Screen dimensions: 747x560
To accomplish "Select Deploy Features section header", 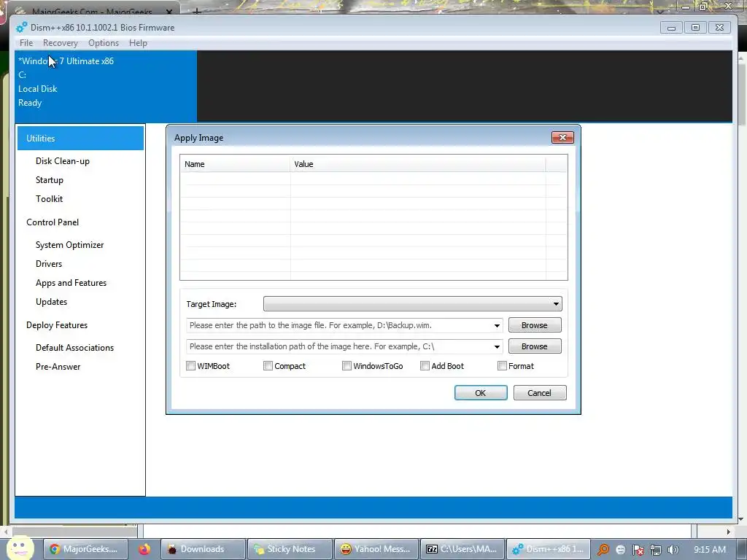I will click(57, 325).
